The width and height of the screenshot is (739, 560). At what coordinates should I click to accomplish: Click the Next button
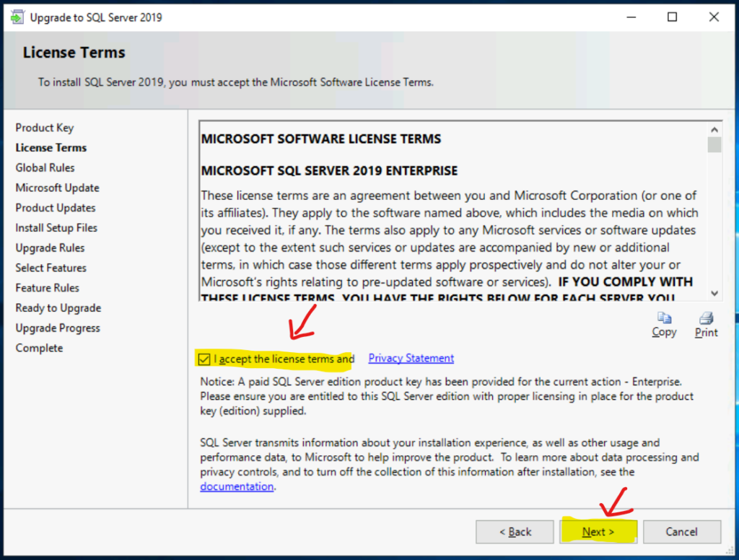pyautogui.click(x=598, y=532)
